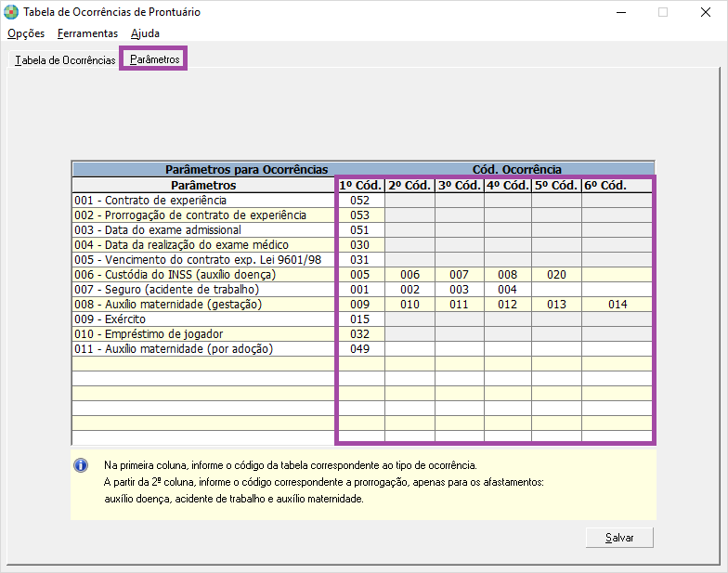The image size is (728, 573).
Task: Click cell 009 in Auxílio maternidade gestação row
Action: (360, 305)
